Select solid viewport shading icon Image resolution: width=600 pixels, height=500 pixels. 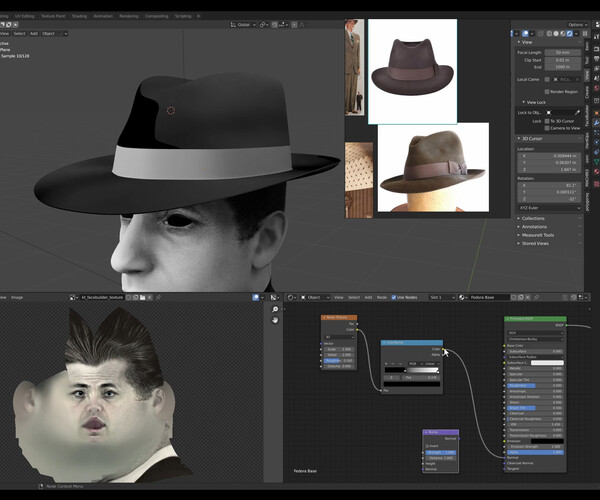pos(556,34)
